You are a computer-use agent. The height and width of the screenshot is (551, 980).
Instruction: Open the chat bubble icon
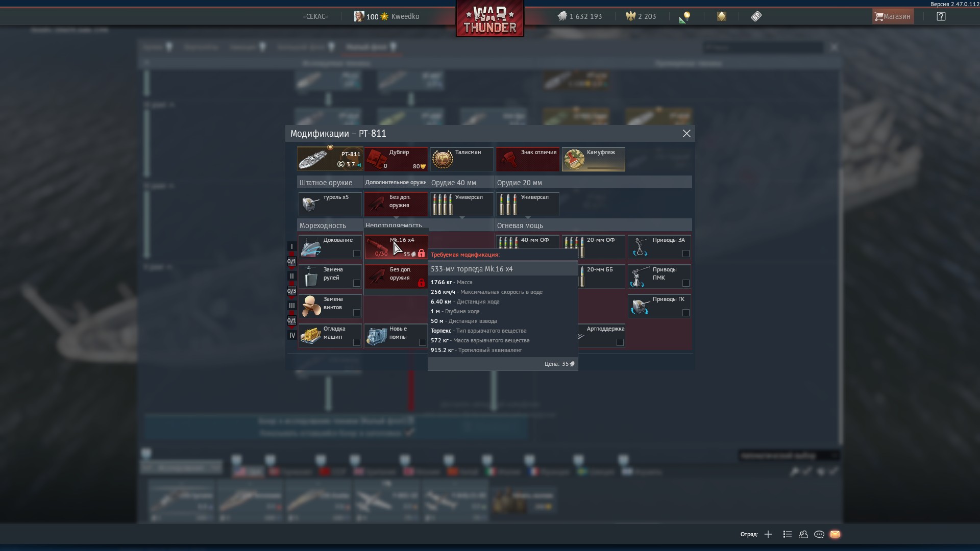[x=819, y=534]
